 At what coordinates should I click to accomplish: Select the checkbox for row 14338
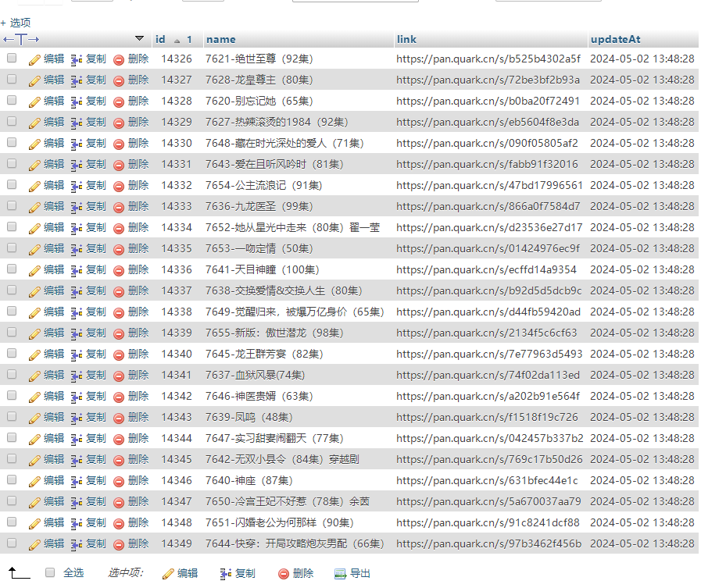point(12,312)
